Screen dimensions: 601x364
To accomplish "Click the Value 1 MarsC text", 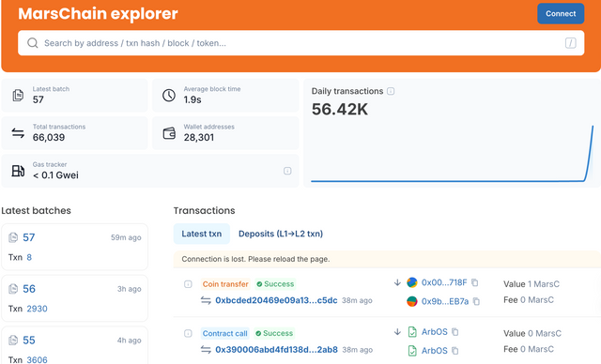I will click(x=532, y=284).
